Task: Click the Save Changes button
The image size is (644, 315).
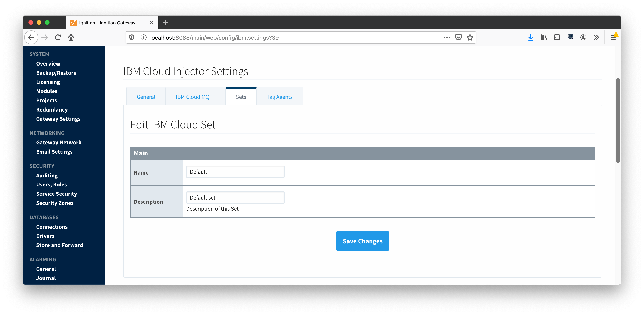Action: click(362, 241)
